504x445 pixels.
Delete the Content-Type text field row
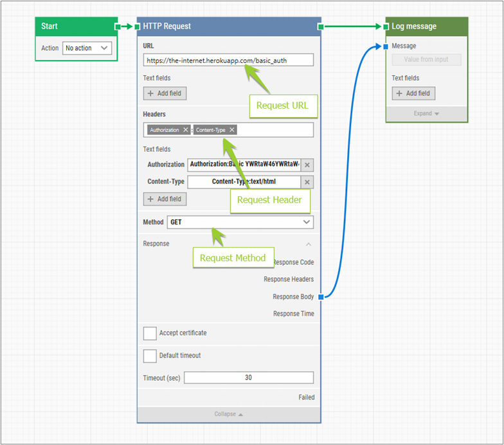point(307,182)
